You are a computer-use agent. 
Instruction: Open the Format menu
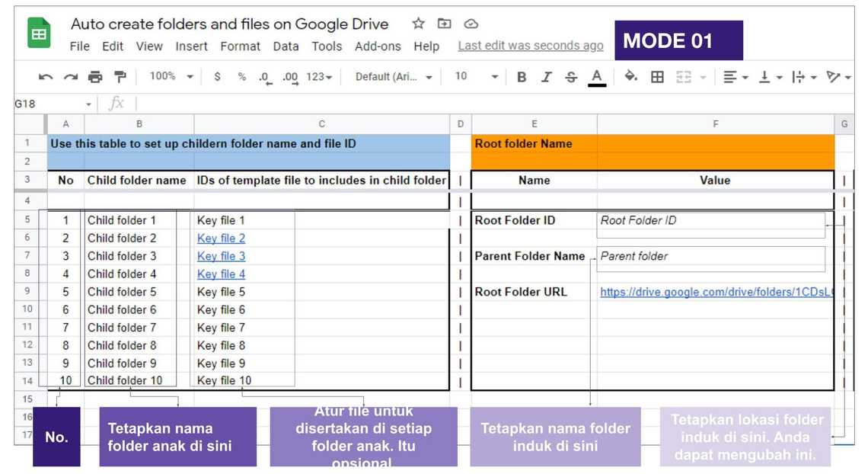click(241, 46)
